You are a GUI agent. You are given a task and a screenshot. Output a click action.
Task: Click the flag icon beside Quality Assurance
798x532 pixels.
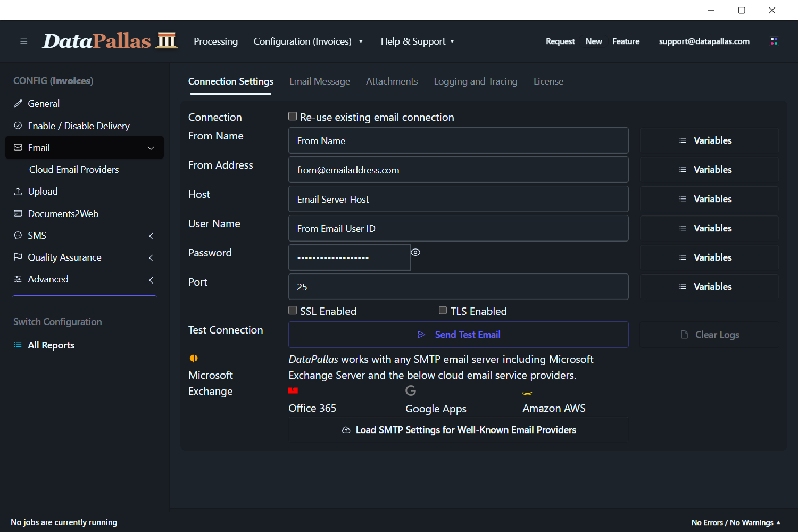click(18, 257)
